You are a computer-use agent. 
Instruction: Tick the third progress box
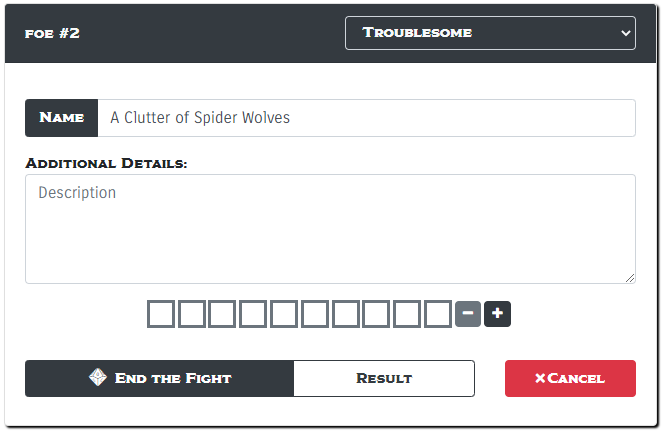pos(223,314)
